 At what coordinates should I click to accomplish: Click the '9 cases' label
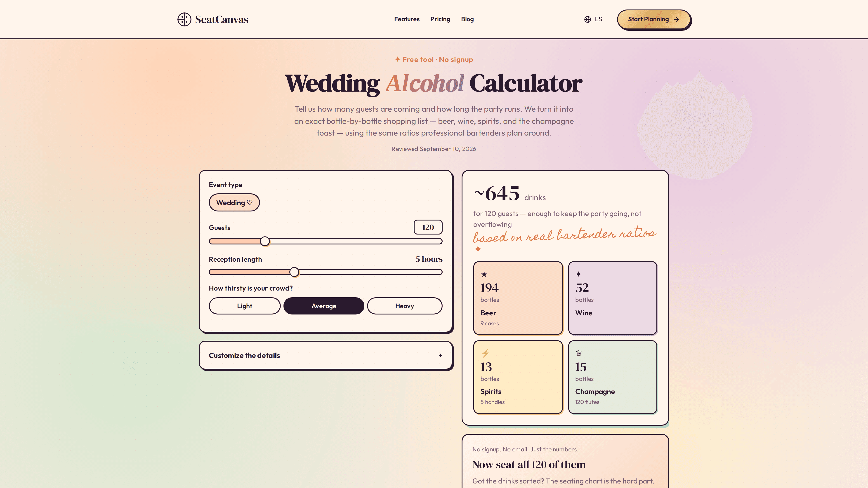(x=490, y=323)
